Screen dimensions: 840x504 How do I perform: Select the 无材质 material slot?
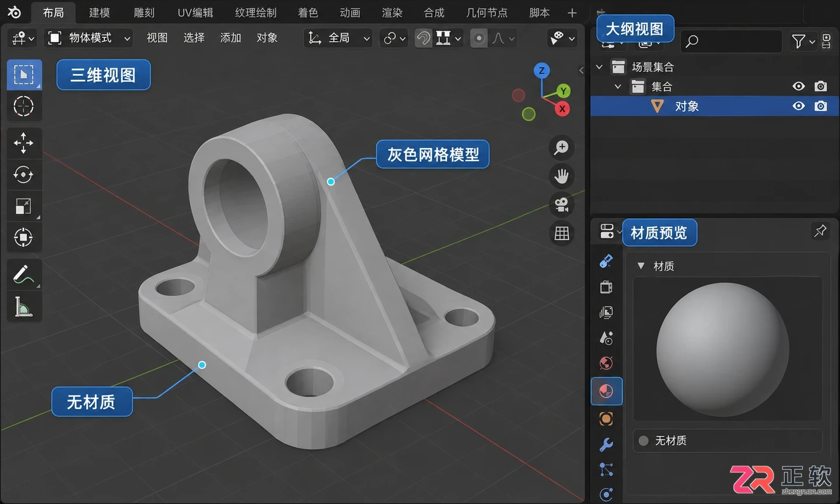[727, 441]
